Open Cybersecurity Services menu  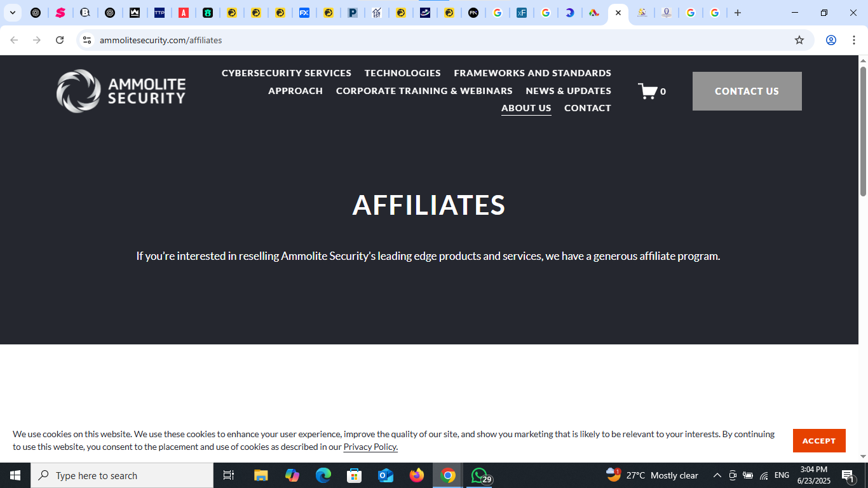click(x=287, y=73)
